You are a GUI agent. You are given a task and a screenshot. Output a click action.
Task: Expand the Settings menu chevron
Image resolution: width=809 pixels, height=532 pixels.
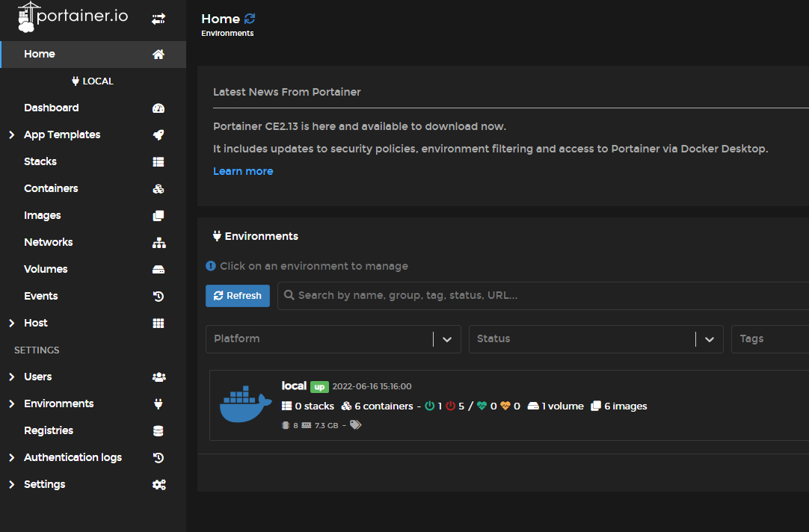(12, 485)
